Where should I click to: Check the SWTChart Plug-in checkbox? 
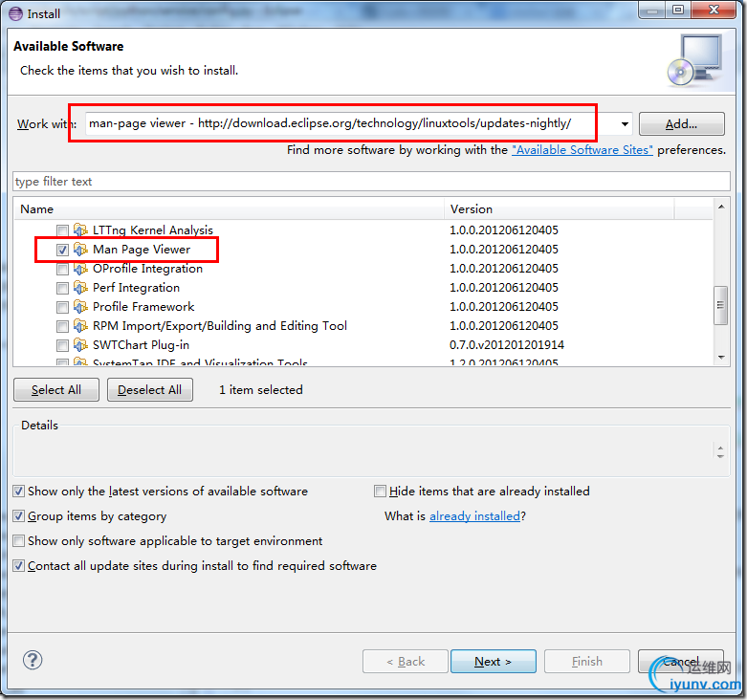point(62,345)
